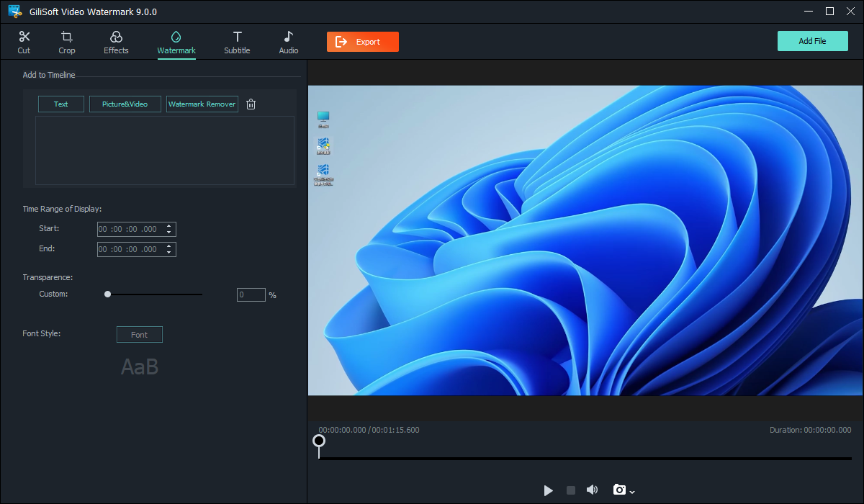The width and height of the screenshot is (864, 504).
Task: Increase End time with up arrow
Action: (x=169, y=246)
